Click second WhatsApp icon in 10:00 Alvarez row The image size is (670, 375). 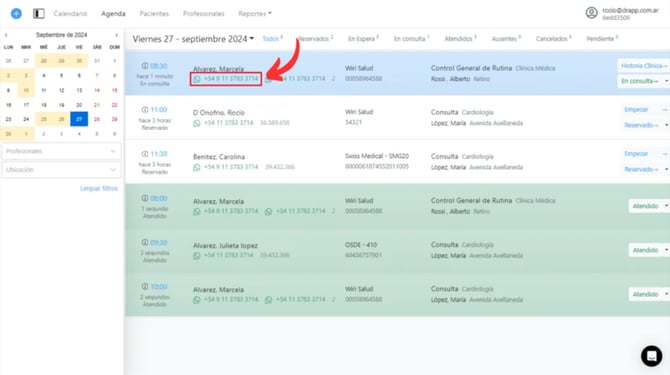(x=268, y=300)
